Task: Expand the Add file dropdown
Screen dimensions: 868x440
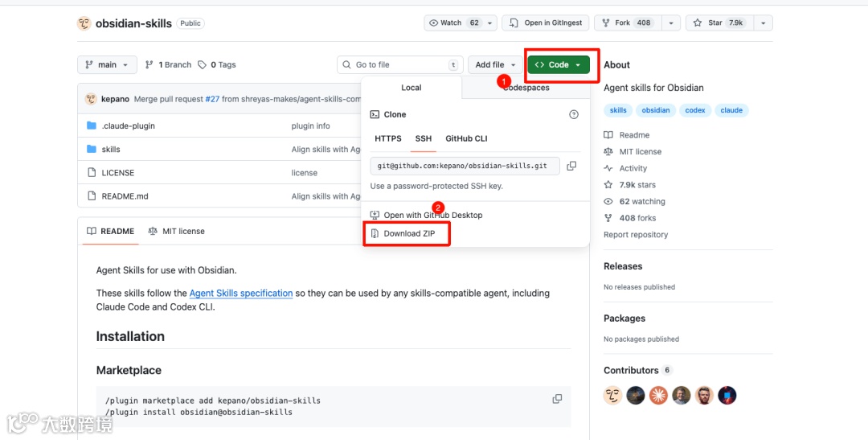Action: [495, 65]
